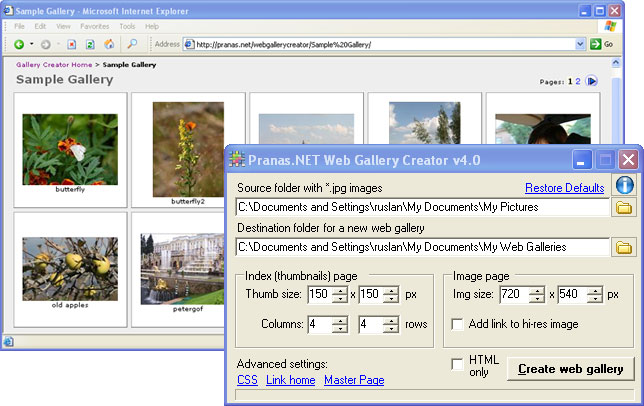Image resolution: width=644 pixels, height=406 pixels.
Task: Click the Gallery Creator Home breadcrumb link
Action: coord(54,64)
